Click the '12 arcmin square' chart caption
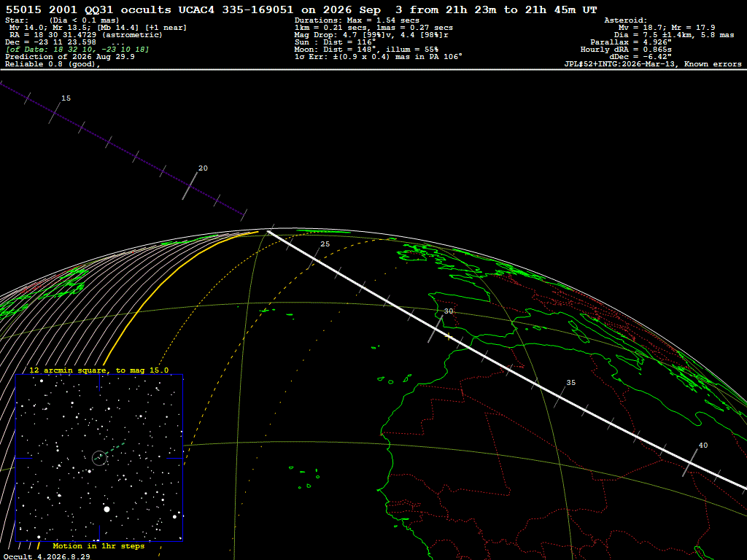This screenshot has width=747, height=560. 98,370
